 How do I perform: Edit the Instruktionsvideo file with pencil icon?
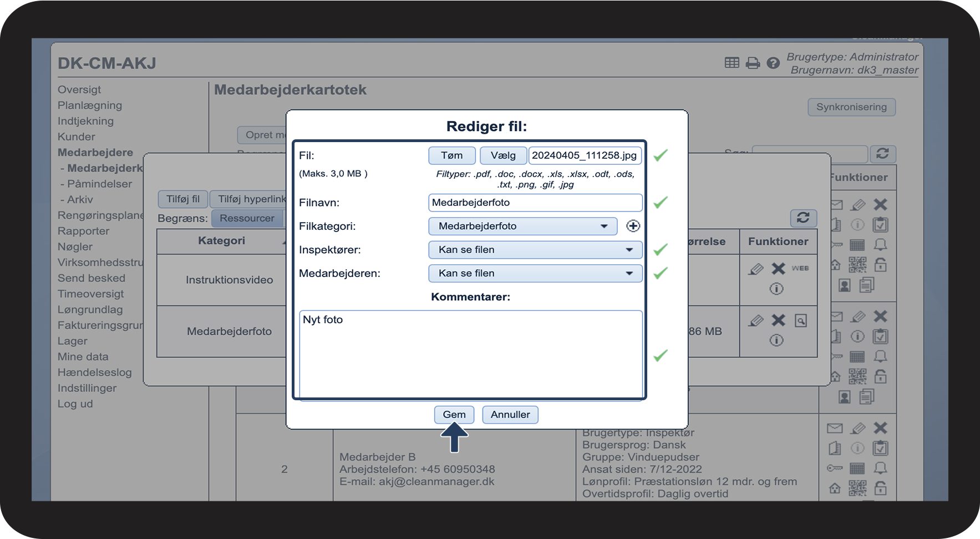tap(756, 269)
